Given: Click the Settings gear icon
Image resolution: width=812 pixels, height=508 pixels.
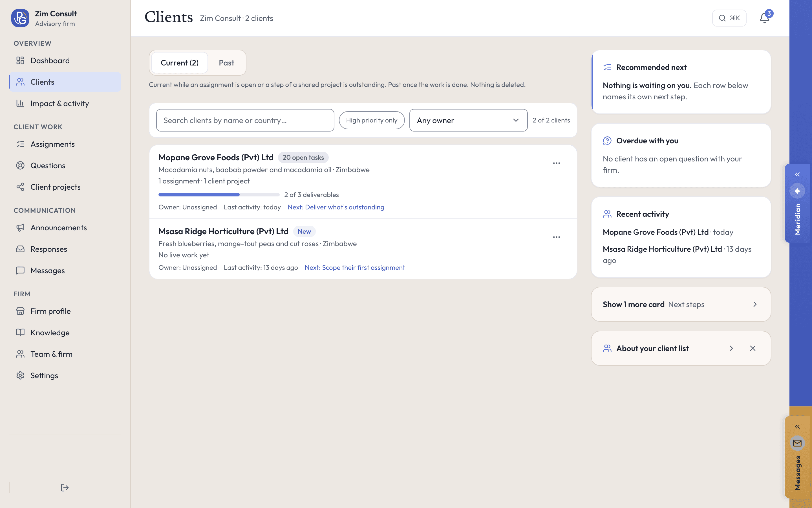Looking at the screenshot, I should pos(20,376).
